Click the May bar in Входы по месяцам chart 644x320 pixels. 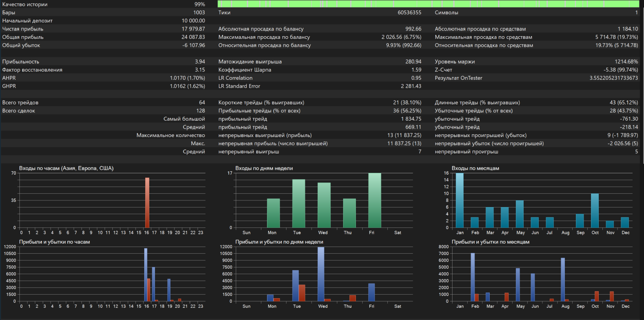click(520, 214)
